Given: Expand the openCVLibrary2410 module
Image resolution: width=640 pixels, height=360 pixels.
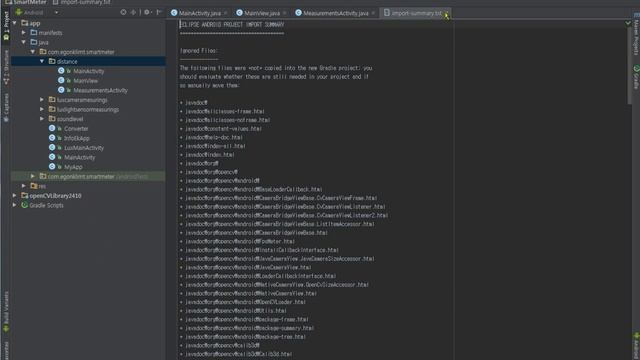Looking at the screenshot, I should coord(15,196).
